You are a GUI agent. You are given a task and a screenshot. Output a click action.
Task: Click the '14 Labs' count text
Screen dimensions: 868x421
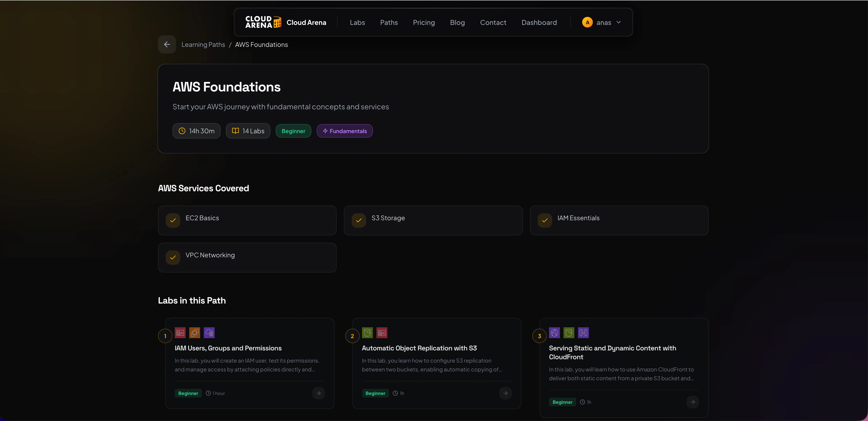253,131
